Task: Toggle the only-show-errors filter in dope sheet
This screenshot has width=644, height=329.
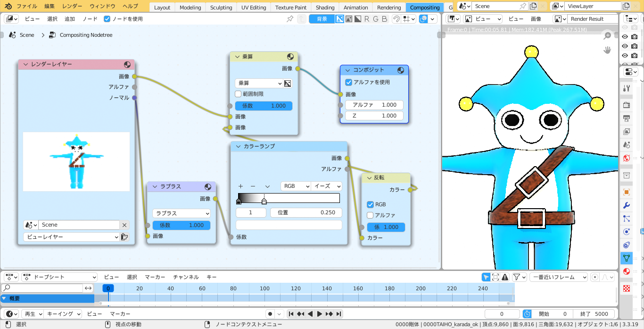Action: point(505,277)
